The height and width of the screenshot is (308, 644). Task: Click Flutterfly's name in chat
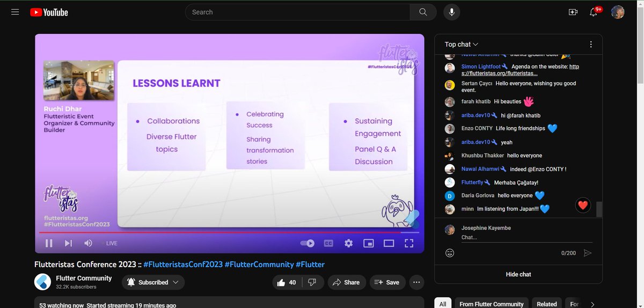472,182
